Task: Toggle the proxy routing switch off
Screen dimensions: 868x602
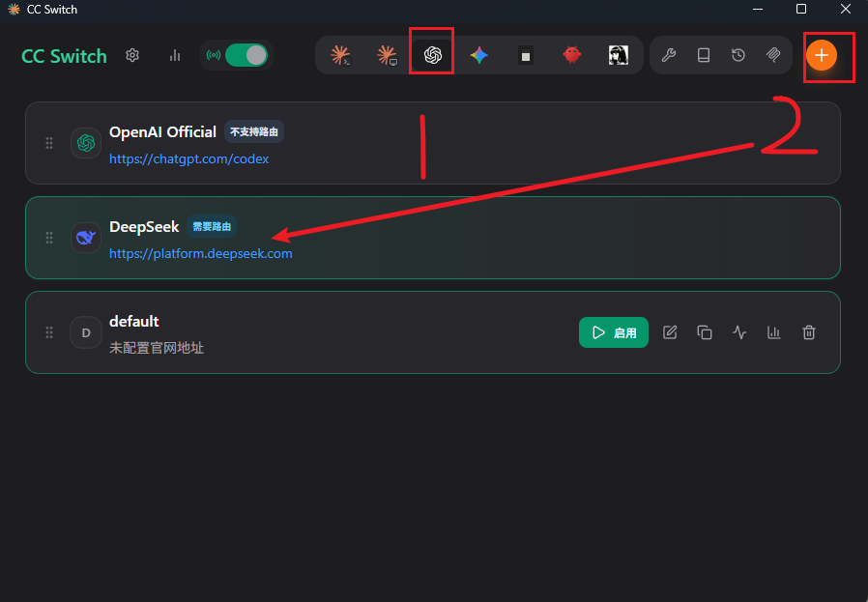Action: pyautogui.click(x=246, y=55)
